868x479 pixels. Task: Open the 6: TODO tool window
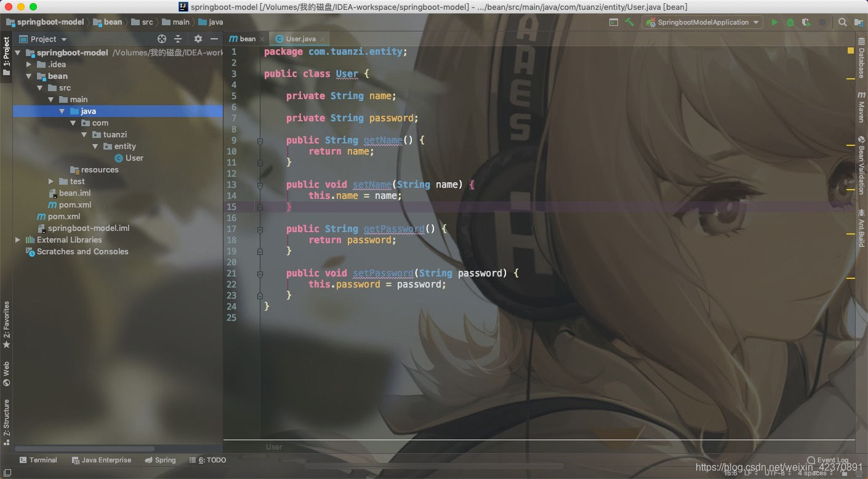pyautogui.click(x=208, y=460)
